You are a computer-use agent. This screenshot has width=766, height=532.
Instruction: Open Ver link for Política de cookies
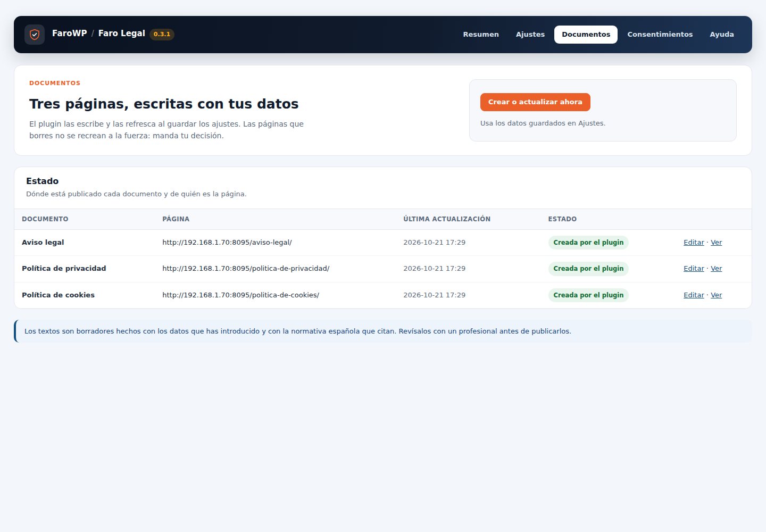[x=717, y=295]
